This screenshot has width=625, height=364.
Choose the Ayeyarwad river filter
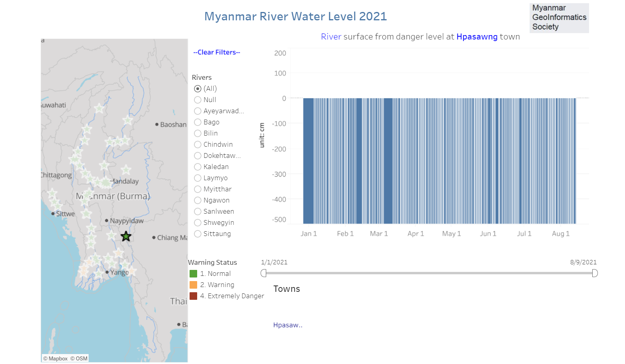[198, 111]
